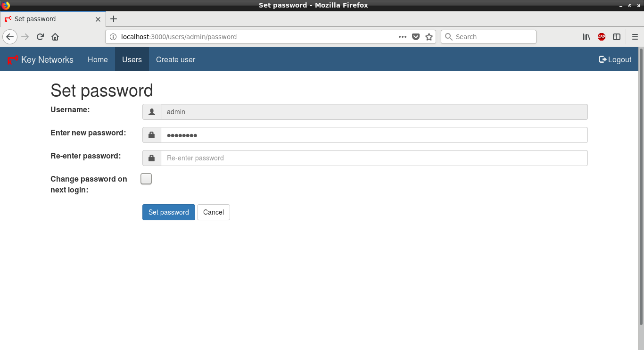Click the Key Networks logo icon

(x=13, y=60)
